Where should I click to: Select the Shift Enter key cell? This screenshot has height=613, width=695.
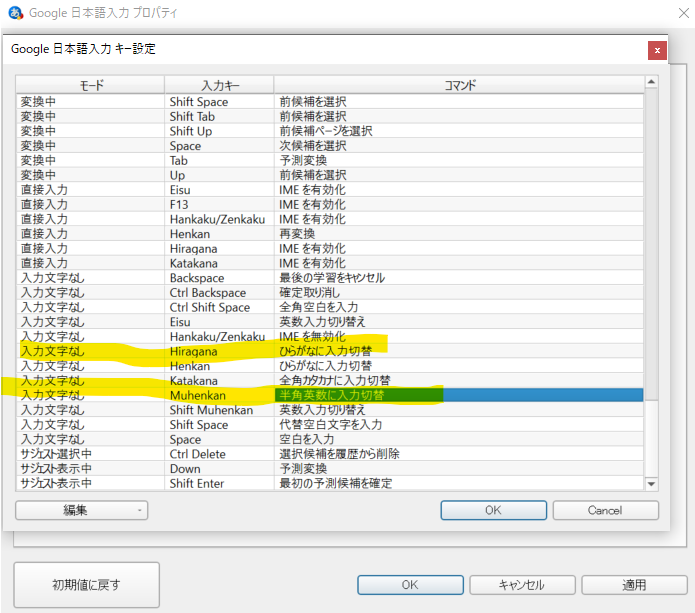219,483
